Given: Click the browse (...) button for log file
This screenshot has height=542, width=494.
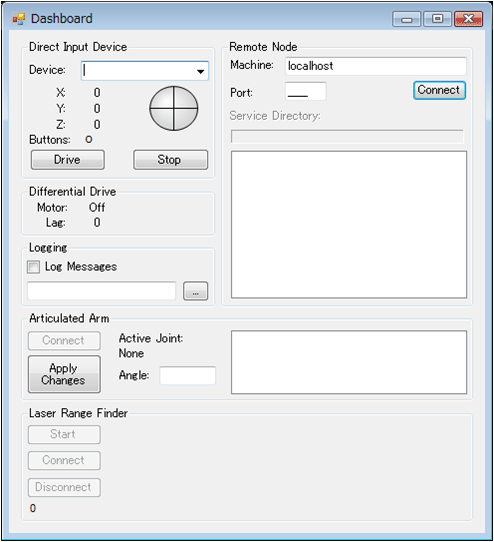Looking at the screenshot, I should [x=195, y=291].
